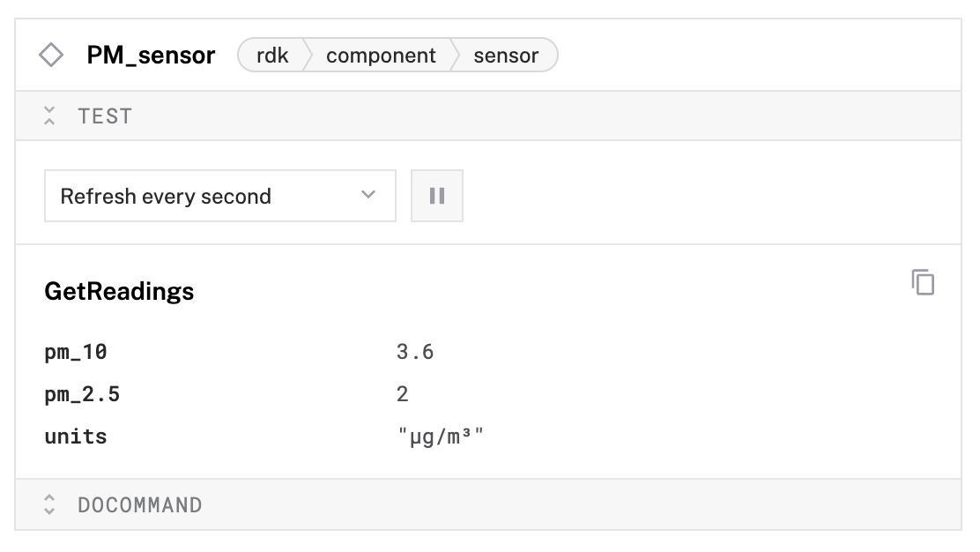Click the diamond icon beside PM_sensor

pos(51,56)
